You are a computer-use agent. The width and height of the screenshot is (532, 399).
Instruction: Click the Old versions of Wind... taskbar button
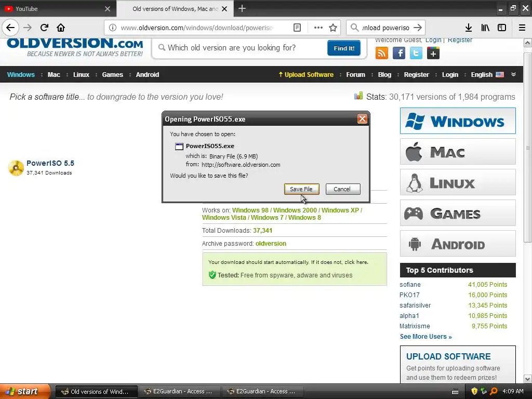96,391
